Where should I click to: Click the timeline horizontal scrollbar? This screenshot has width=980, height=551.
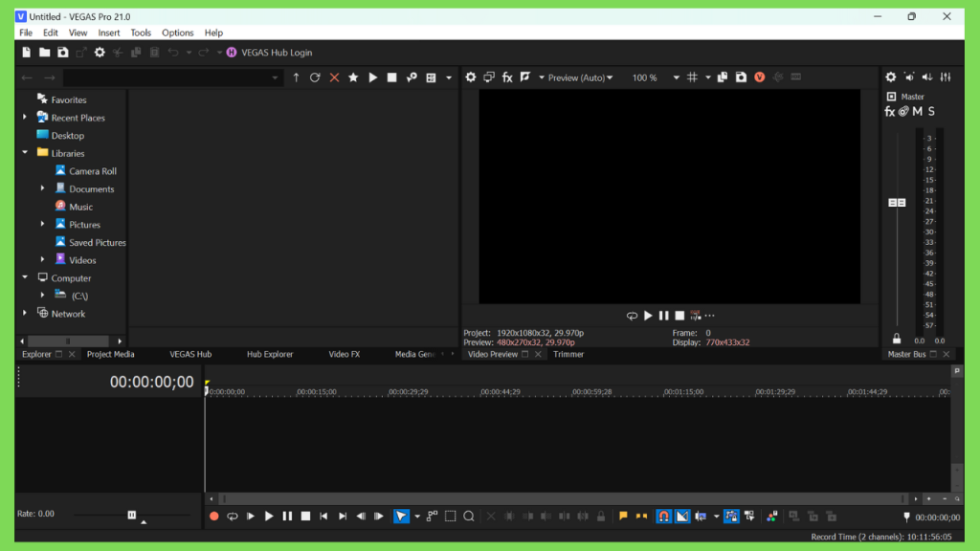(563, 498)
